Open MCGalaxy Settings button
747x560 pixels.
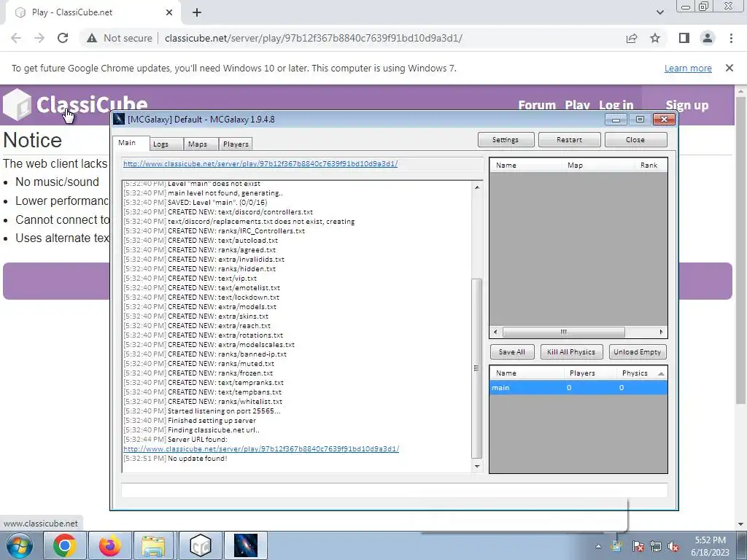click(x=506, y=139)
